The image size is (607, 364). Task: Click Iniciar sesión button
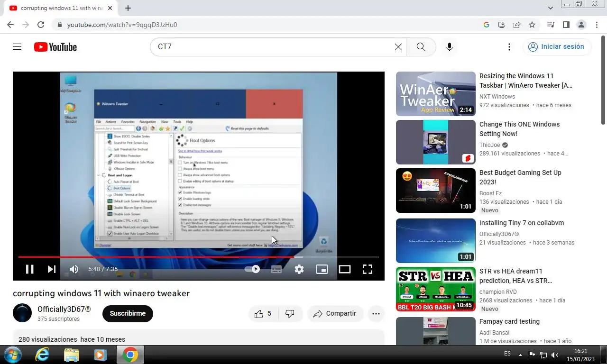coord(557,47)
